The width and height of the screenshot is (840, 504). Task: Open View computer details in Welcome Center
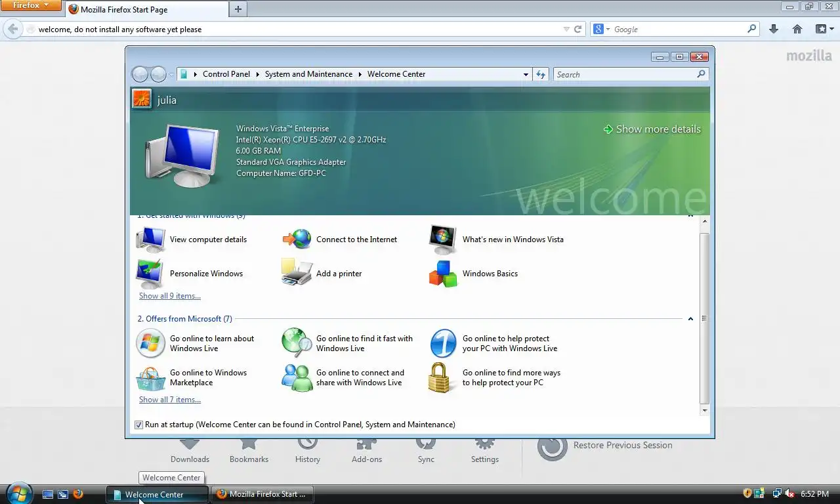[x=192, y=240]
